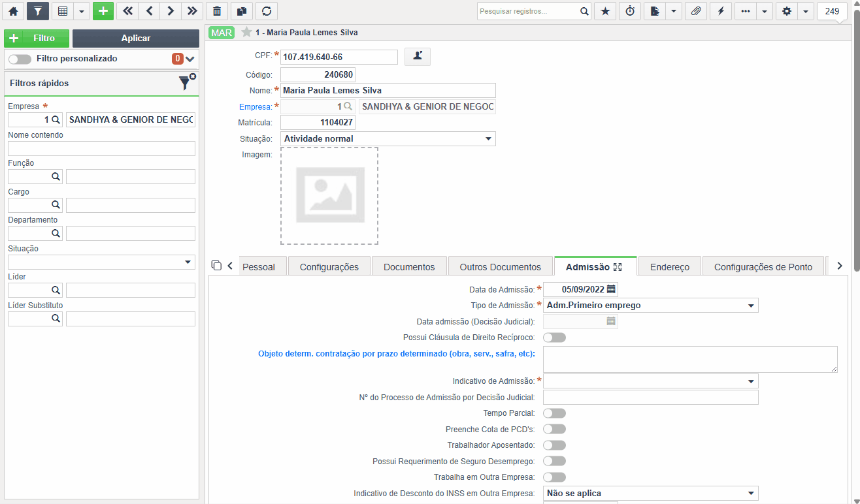The width and height of the screenshot is (860, 504).
Task: Switch to grid view icon
Action: 61,11
